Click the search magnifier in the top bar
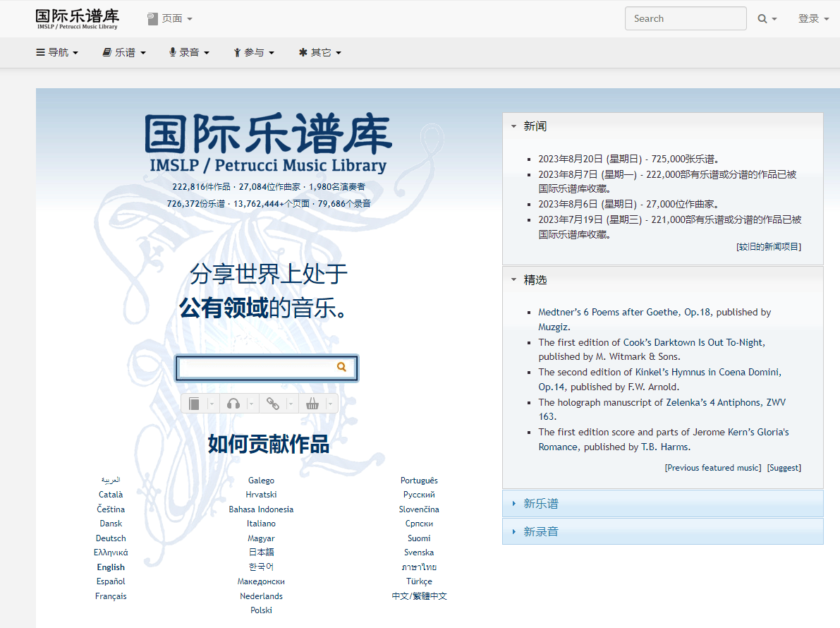 pyautogui.click(x=762, y=18)
